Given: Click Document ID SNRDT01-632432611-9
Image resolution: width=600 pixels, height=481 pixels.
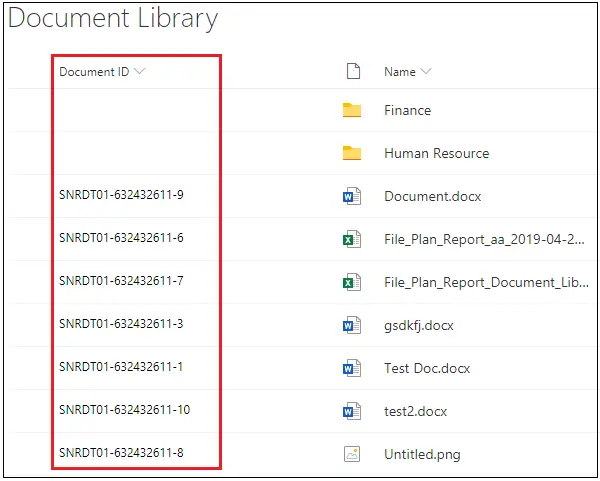Looking at the screenshot, I should coord(121,195).
